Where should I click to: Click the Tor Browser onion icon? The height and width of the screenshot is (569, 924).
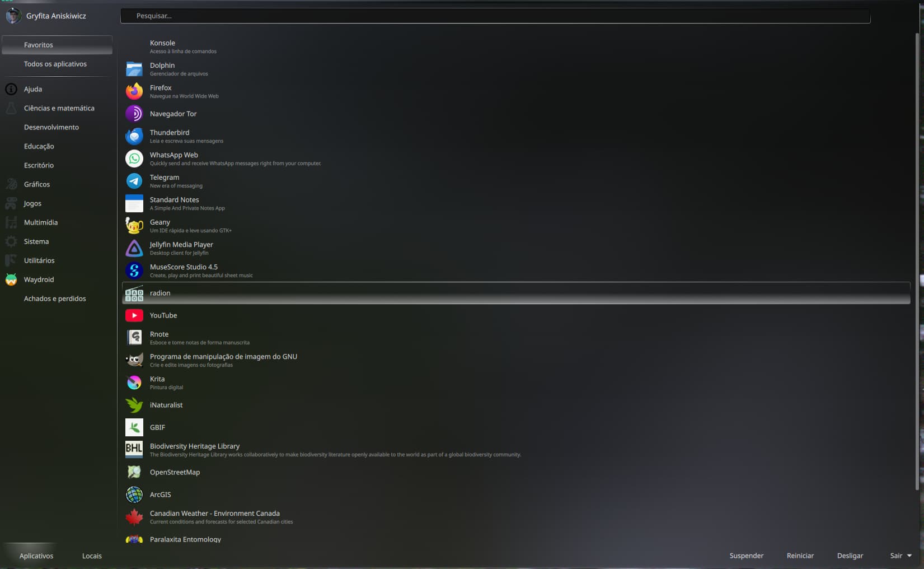pyautogui.click(x=134, y=114)
